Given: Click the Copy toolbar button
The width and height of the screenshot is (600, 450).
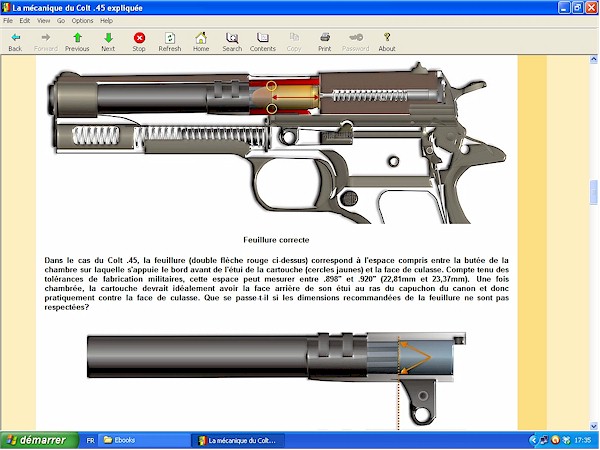Looking at the screenshot, I should coord(294,42).
